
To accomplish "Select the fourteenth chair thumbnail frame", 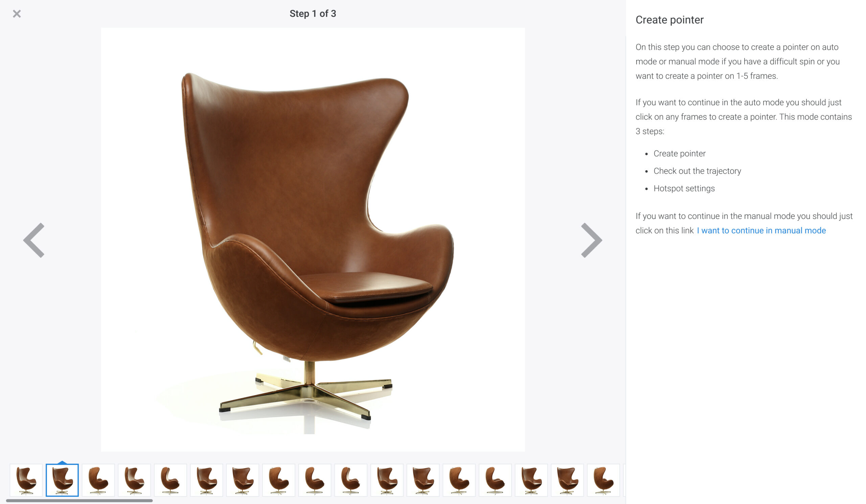I will point(495,480).
